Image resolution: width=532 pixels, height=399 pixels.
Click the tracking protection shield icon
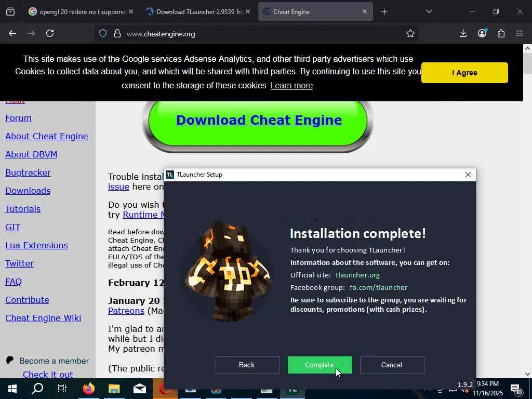point(103,34)
